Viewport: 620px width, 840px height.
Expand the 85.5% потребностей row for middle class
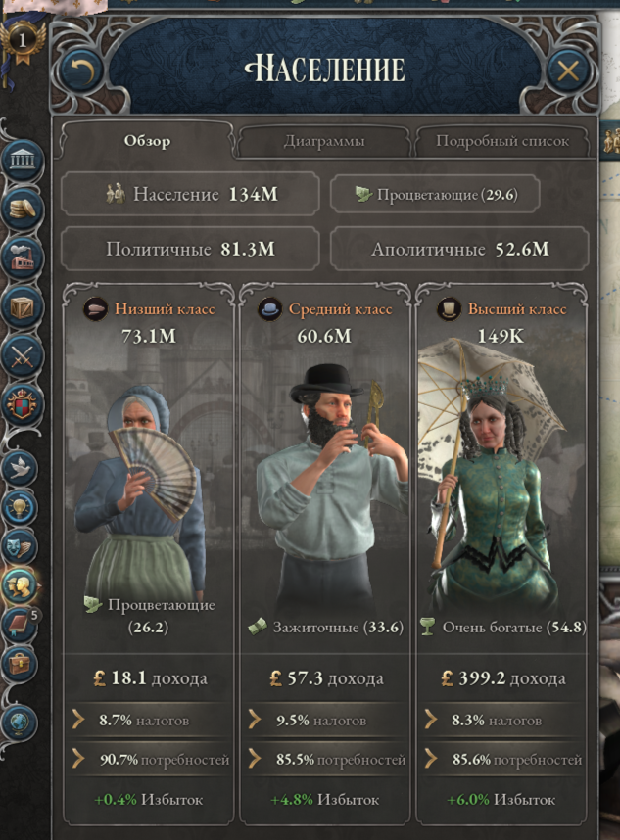pyautogui.click(x=325, y=760)
